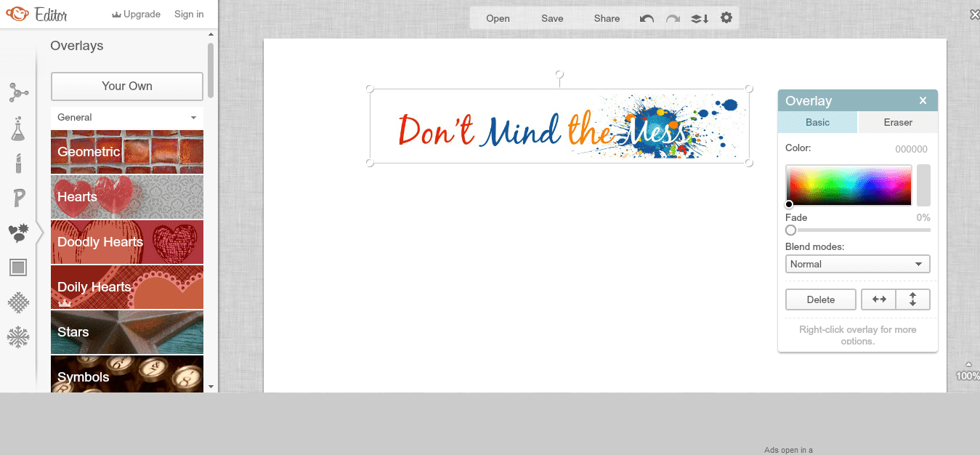980x455 pixels.
Task: Switch to the Eraser tab
Action: (898, 122)
